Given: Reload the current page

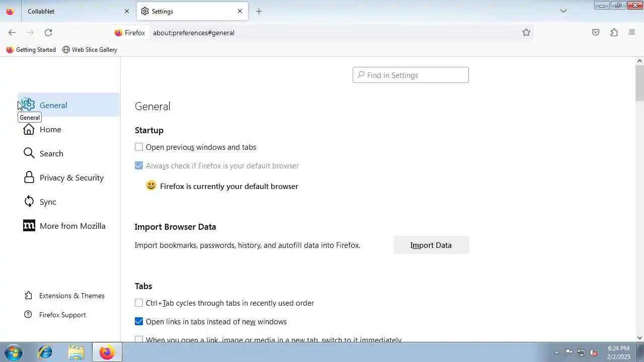Looking at the screenshot, I should [48, 33].
